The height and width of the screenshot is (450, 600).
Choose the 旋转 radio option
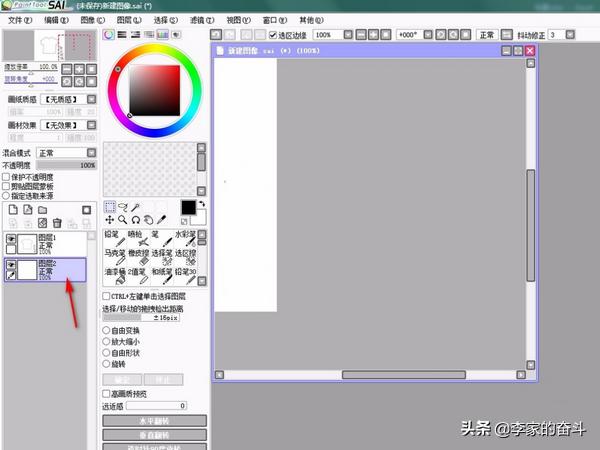click(106, 364)
